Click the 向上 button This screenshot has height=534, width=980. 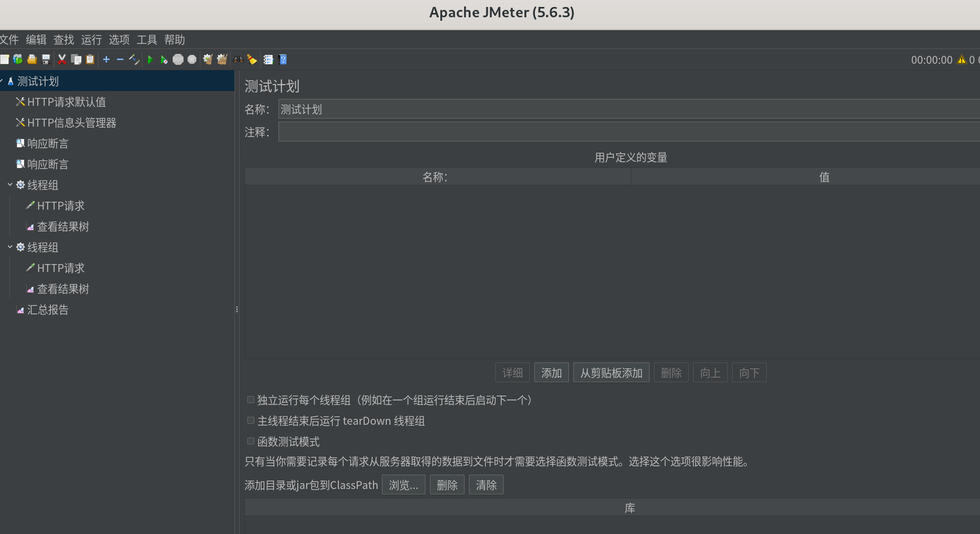[710, 373]
